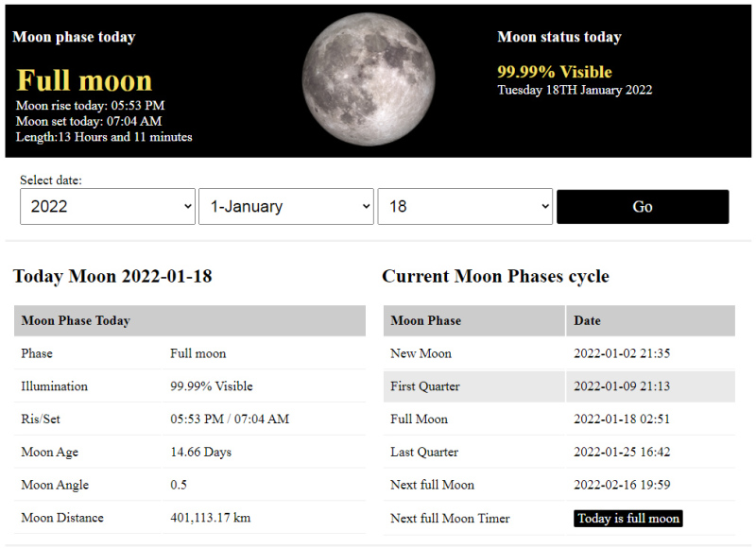The width and height of the screenshot is (756, 548).
Task: Click the "Today is full moon" timer badge
Action: pyautogui.click(x=627, y=518)
